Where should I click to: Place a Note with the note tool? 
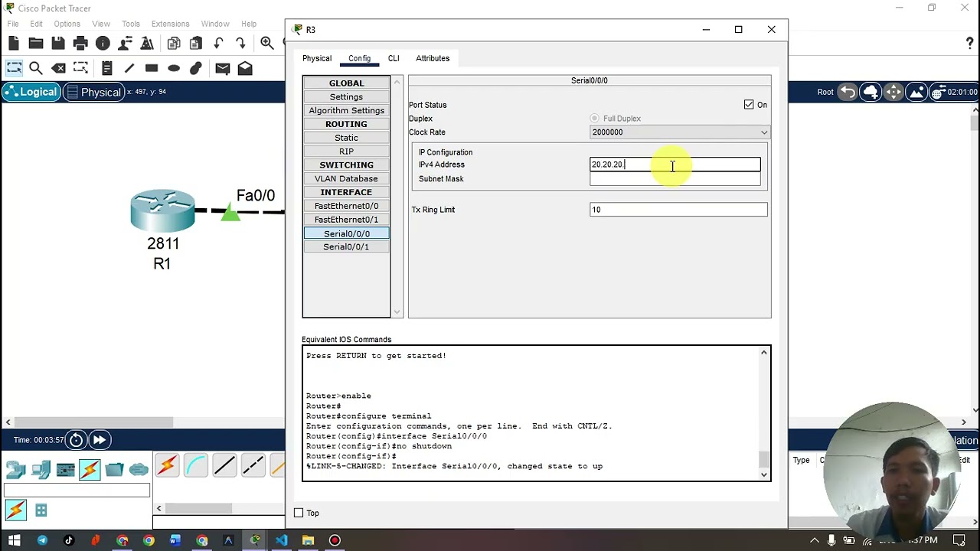pos(106,68)
